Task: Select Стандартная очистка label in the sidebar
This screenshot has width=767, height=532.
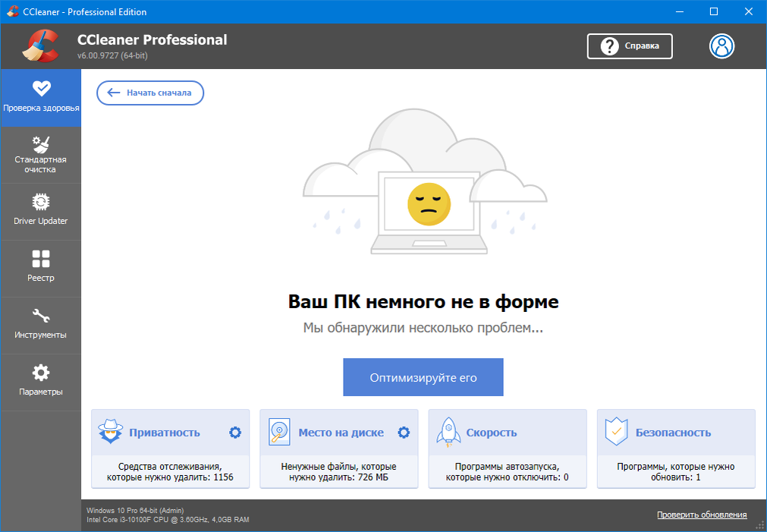Action: point(41,165)
